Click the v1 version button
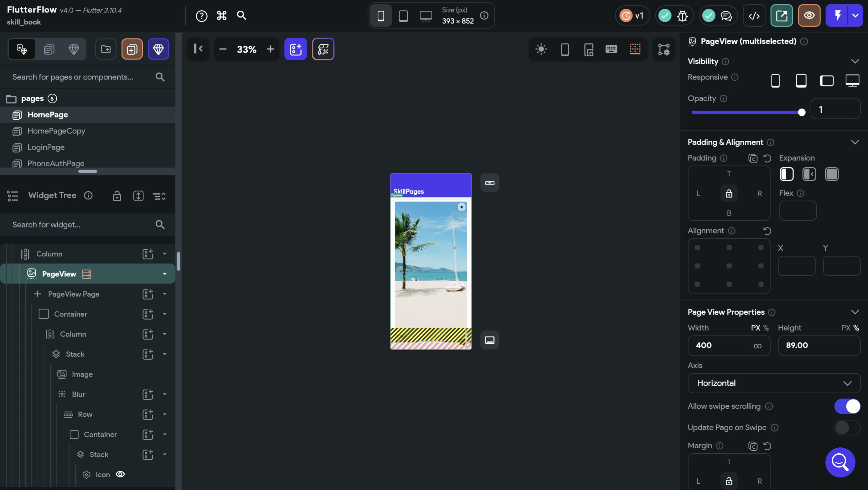The height and width of the screenshot is (490, 868). (633, 16)
